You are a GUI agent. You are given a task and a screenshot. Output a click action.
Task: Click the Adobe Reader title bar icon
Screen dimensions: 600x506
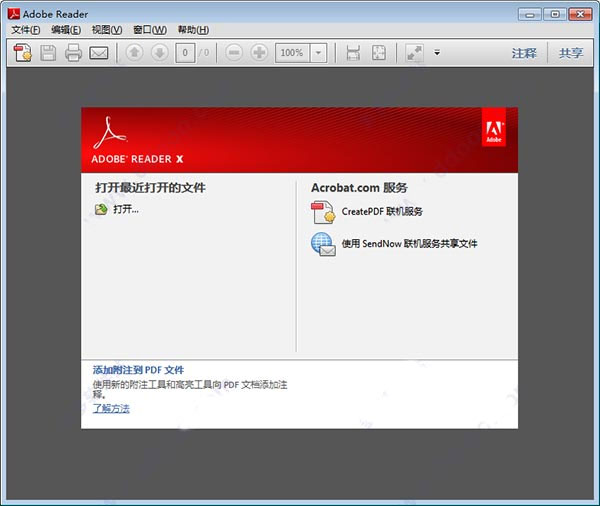tap(14, 14)
